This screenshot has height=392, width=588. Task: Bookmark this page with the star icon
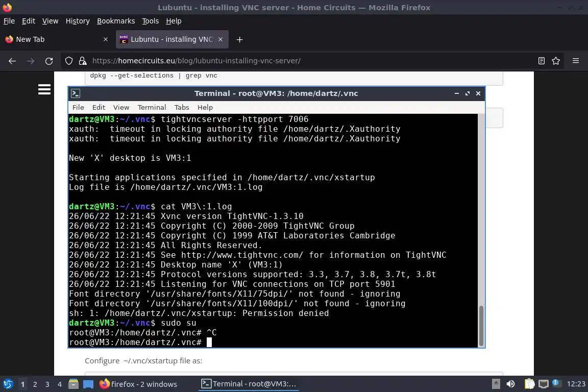pos(556,61)
